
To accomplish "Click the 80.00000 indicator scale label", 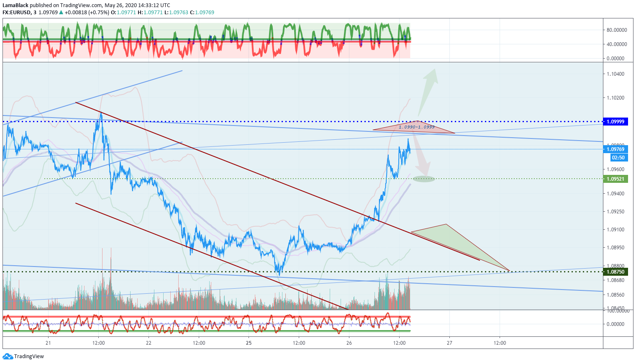I will point(617,30).
